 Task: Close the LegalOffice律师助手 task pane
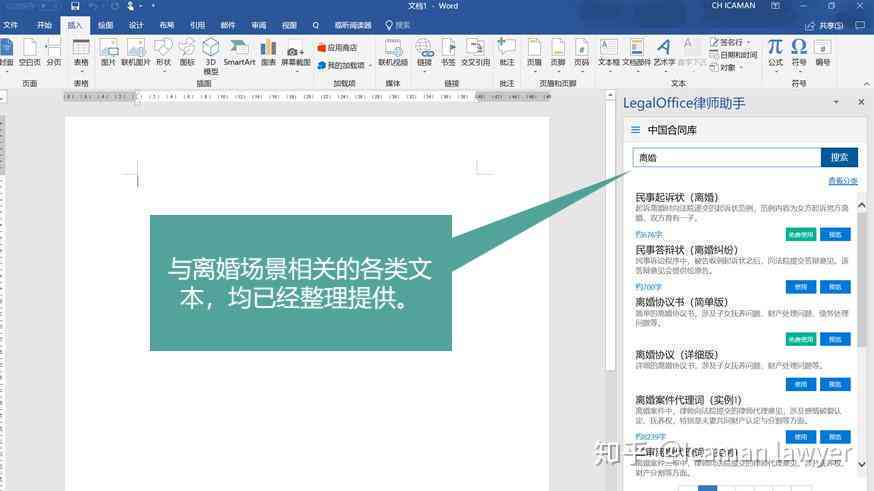(861, 102)
